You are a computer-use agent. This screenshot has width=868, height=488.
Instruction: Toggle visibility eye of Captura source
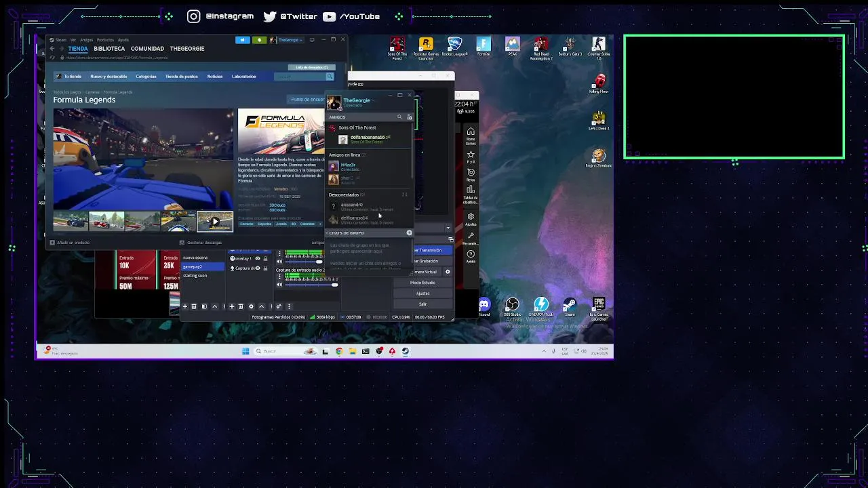[257, 268]
